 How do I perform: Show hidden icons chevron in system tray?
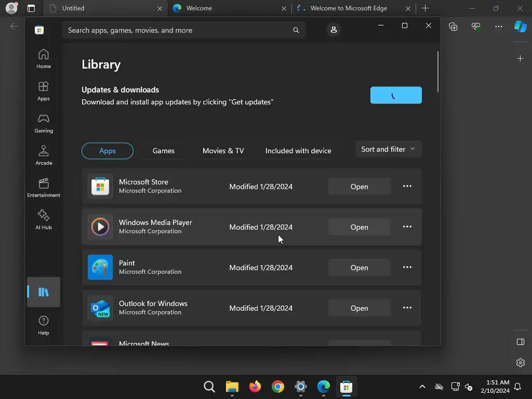tap(422, 387)
